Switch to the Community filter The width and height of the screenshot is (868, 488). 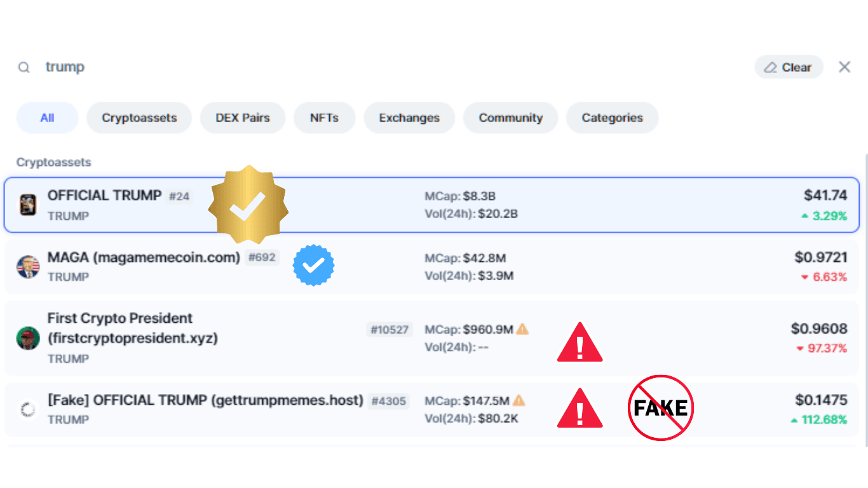[x=510, y=118]
